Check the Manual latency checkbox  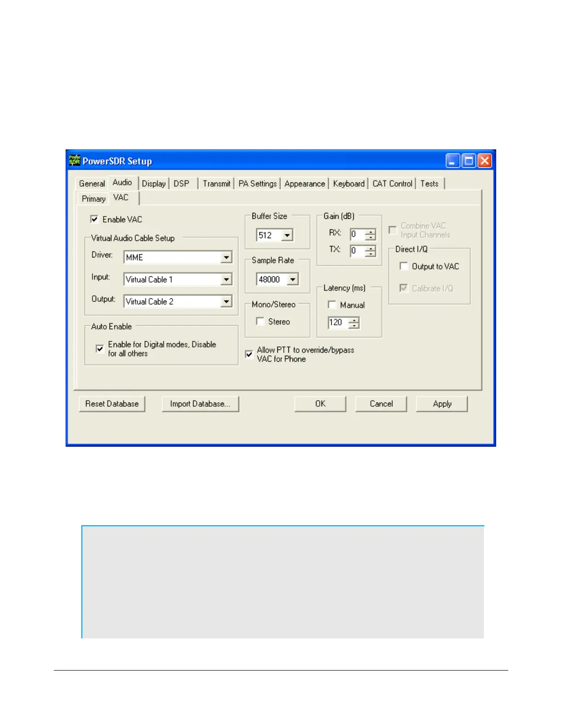click(332, 305)
